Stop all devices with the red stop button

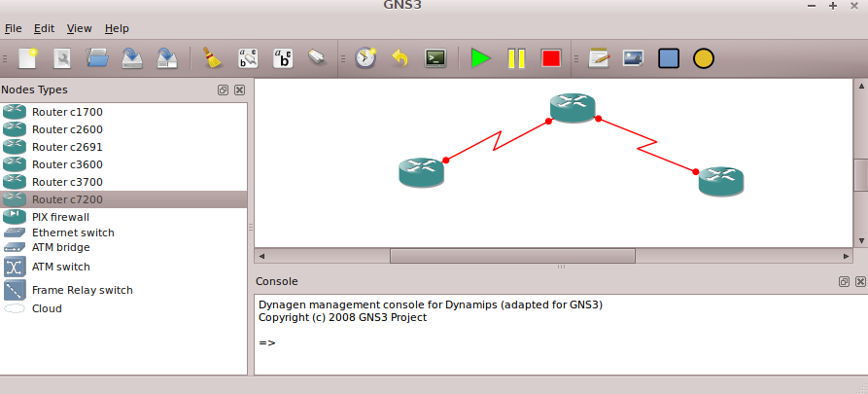coord(551,58)
